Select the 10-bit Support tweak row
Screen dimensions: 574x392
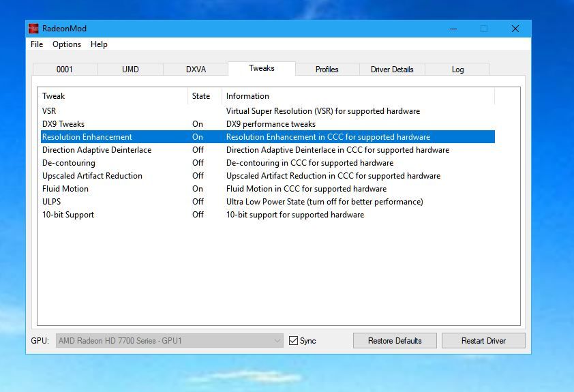point(268,215)
